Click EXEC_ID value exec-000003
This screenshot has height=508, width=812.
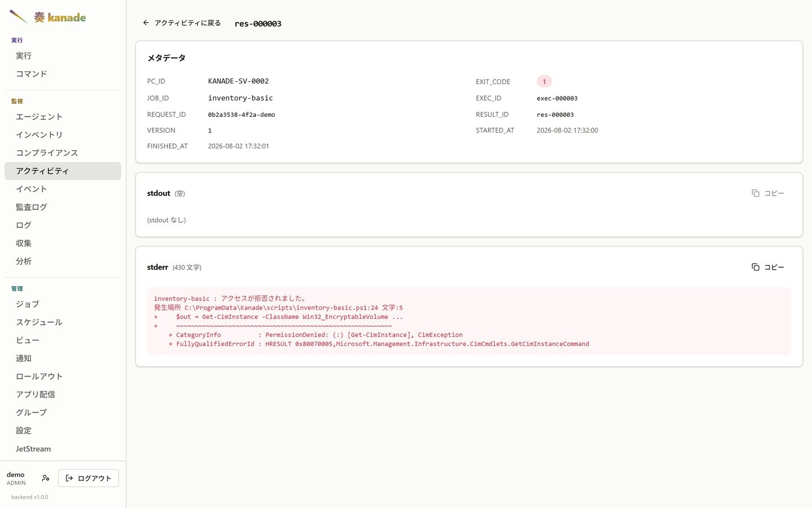[557, 98]
